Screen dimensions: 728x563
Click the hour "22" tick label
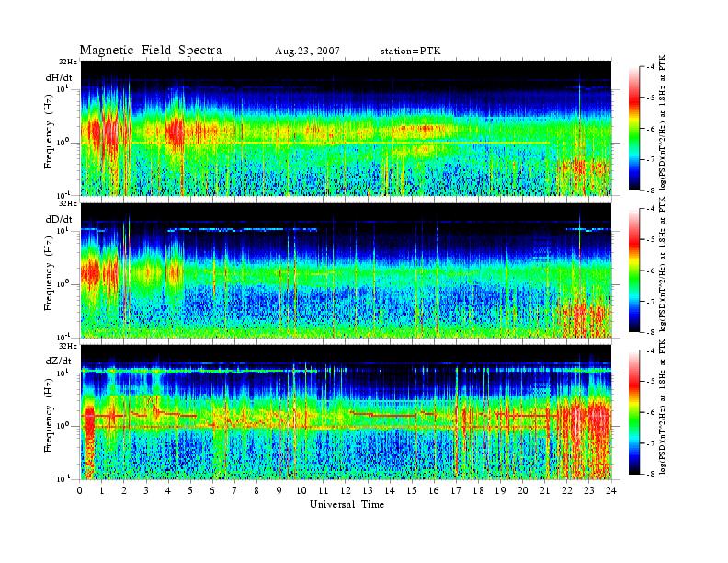[567, 491]
